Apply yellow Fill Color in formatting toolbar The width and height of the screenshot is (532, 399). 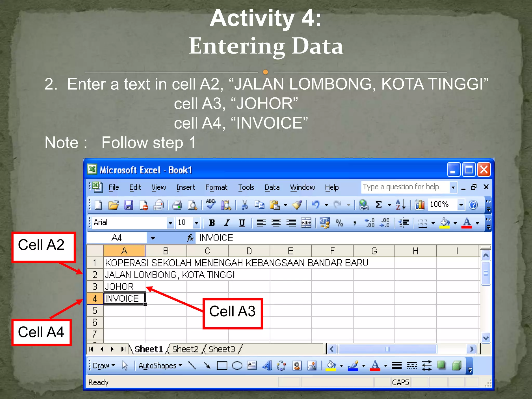point(445,223)
